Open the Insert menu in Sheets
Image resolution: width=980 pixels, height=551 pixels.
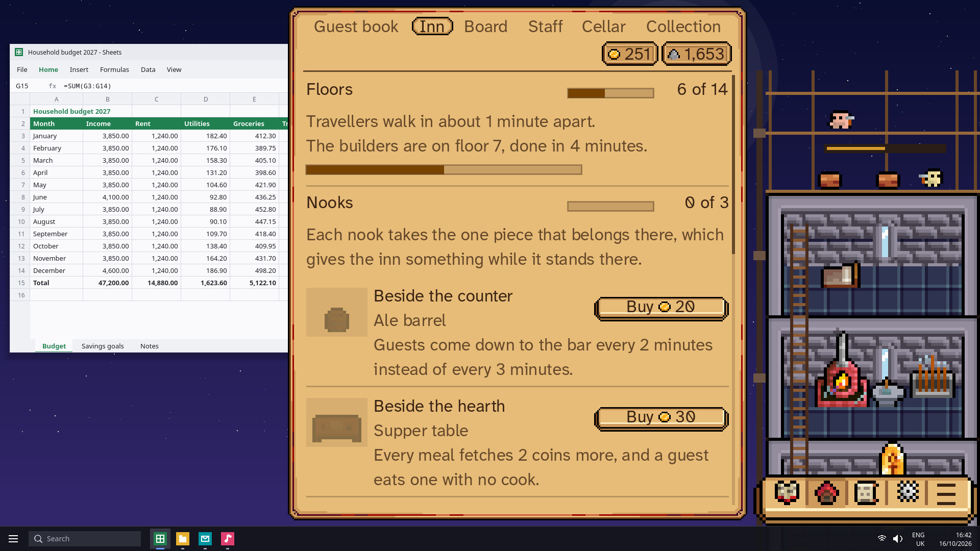point(79,69)
